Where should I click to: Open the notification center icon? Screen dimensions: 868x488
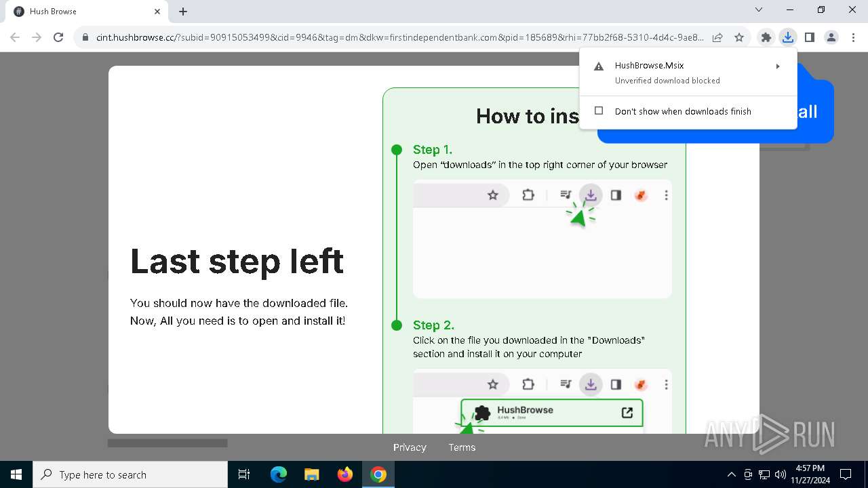[846, 474]
